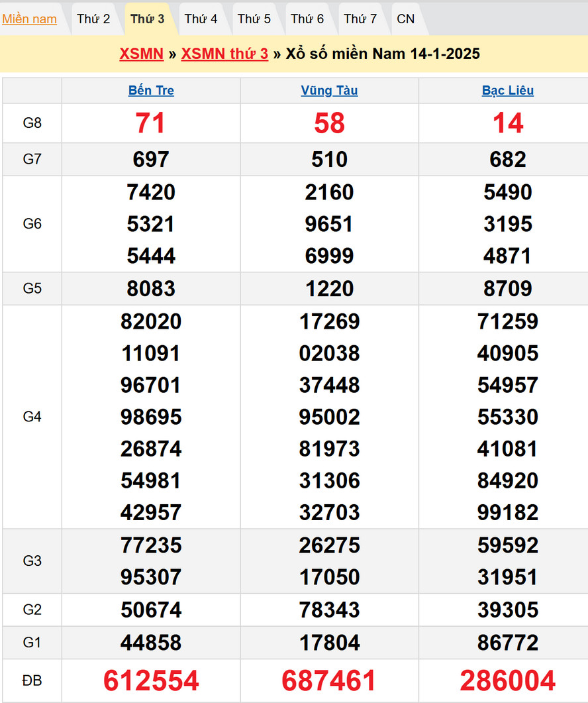
Task: Click the Vũng Tàu column header link
Action: 329,91
